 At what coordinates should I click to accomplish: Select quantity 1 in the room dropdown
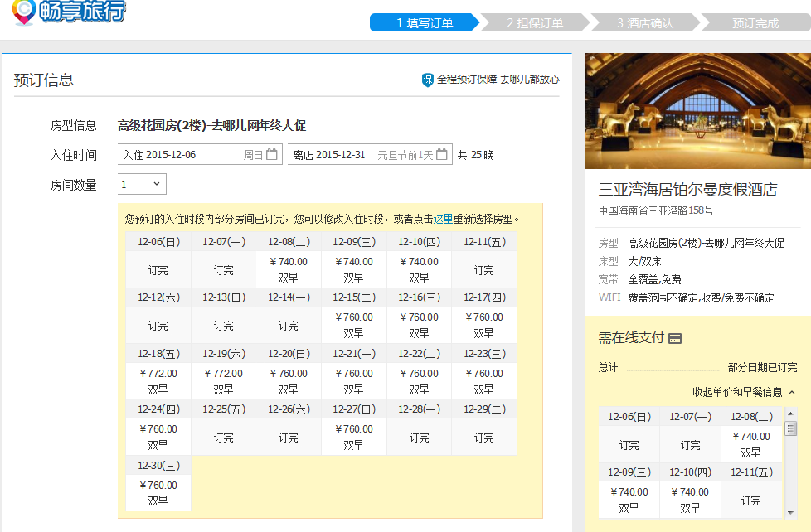click(x=139, y=183)
